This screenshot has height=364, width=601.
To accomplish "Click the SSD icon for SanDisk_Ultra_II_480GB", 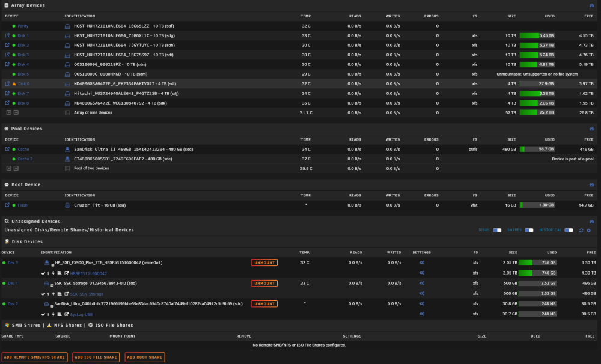I will [67, 149].
